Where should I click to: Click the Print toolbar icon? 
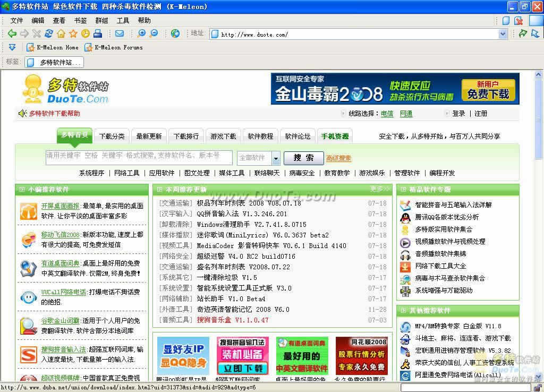(98, 33)
